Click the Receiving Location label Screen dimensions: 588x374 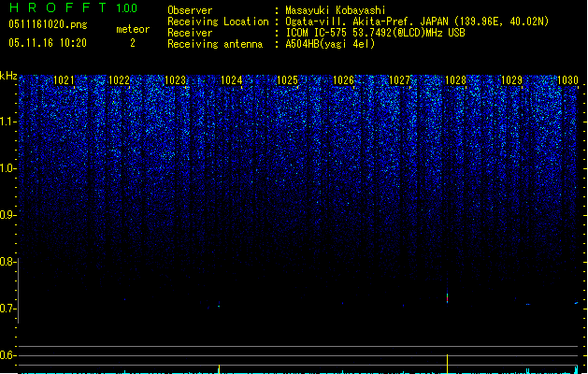tap(218, 22)
